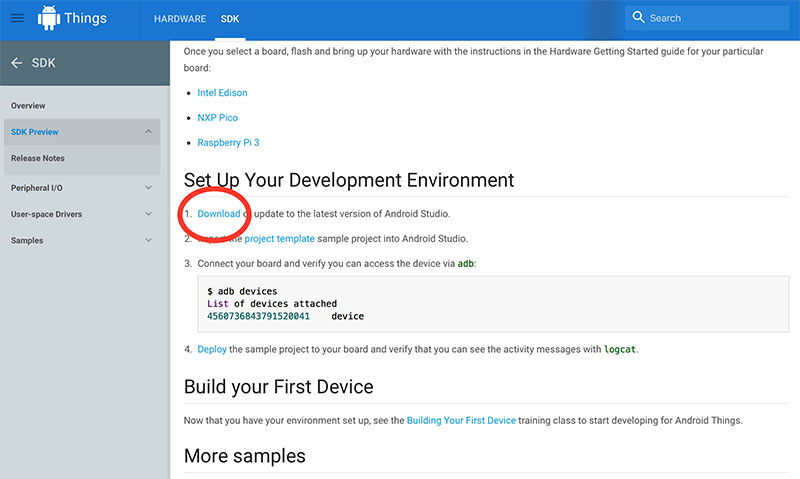Expand the User-space Drivers section
The image size is (800, 479).
click(x=148, y=214)
